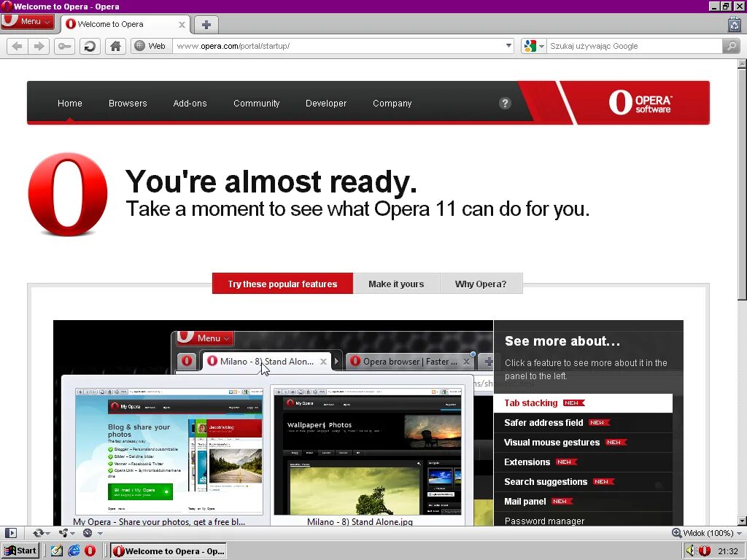The image size is (747, 560).
Task: Go to the Home page icon
Action: (x=115, y=46)
